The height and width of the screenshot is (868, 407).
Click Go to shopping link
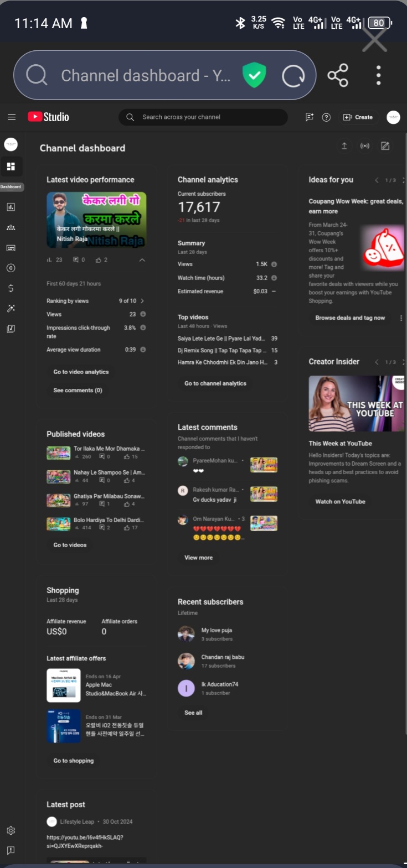(x=74, y=761)
